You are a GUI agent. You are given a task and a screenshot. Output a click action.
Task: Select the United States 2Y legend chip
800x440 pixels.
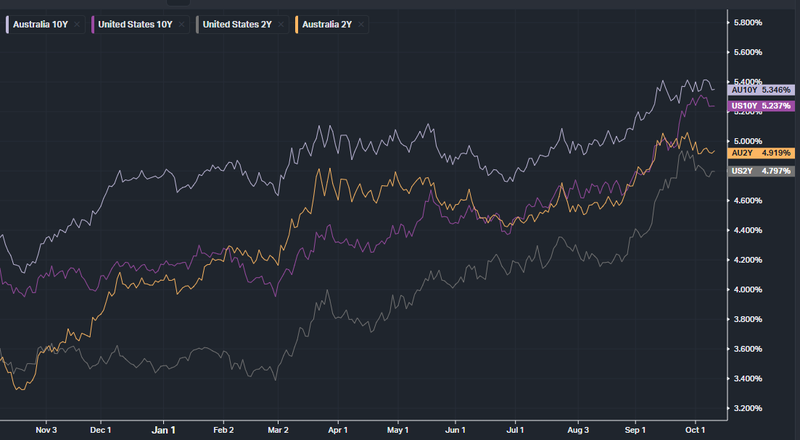coord(242,25)
